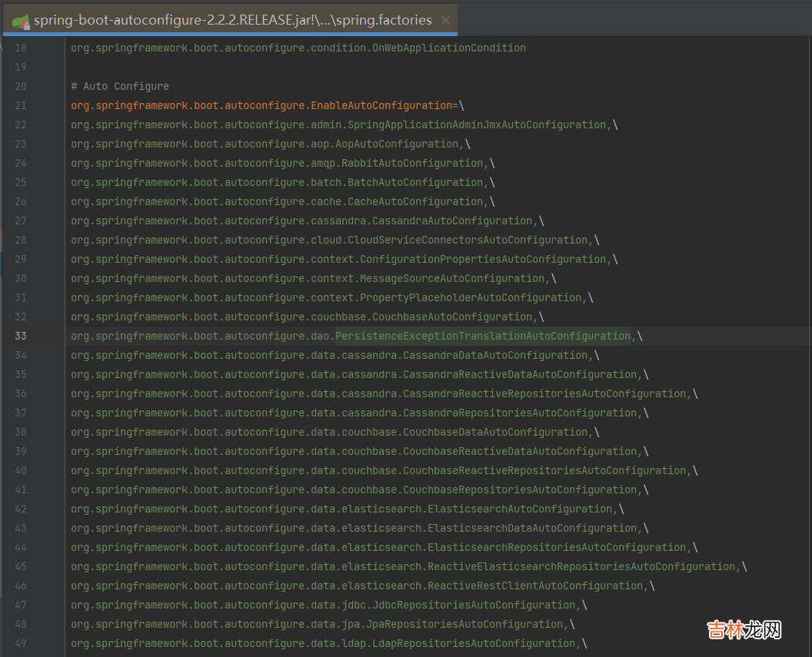Click line number 21 in the gutter
Viewport: 812px width, 657px height.
(x=20, y=105)
